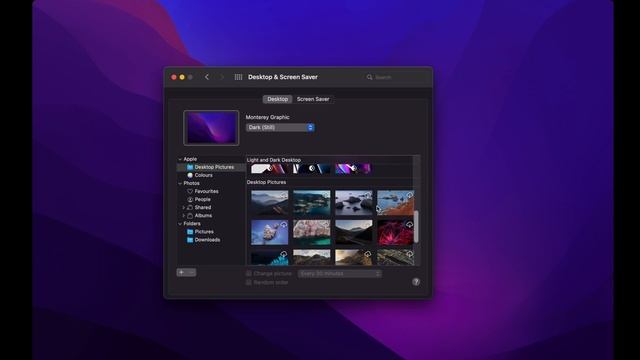Click the current wallpaper preview image
The height and width of the screenshot is (360, 640).
[x=211, y=128]
